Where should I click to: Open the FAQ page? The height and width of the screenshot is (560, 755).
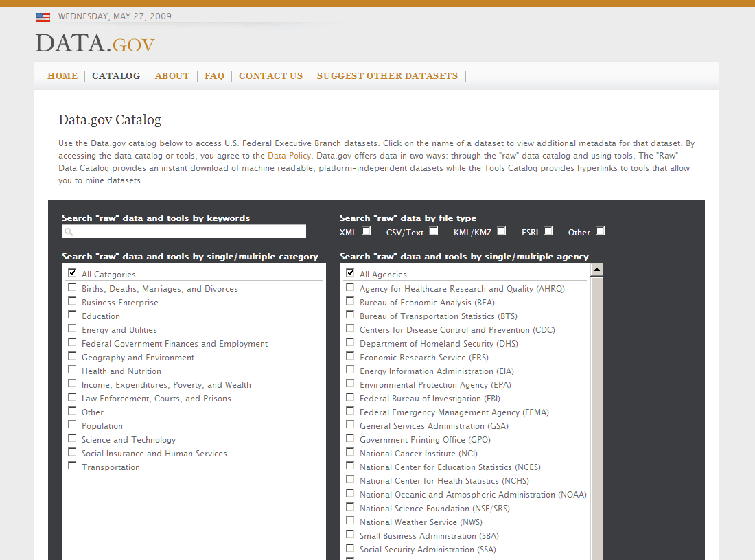tap(214, 75)
